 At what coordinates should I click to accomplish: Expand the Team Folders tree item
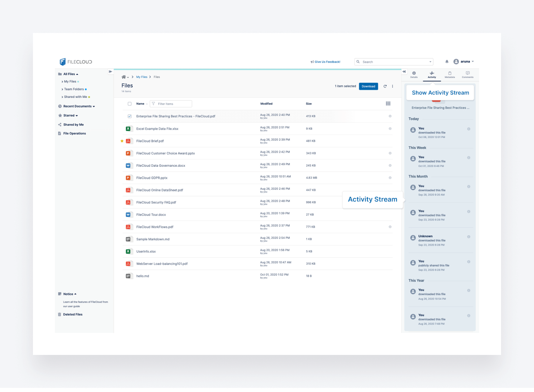[x=62, y=89]
